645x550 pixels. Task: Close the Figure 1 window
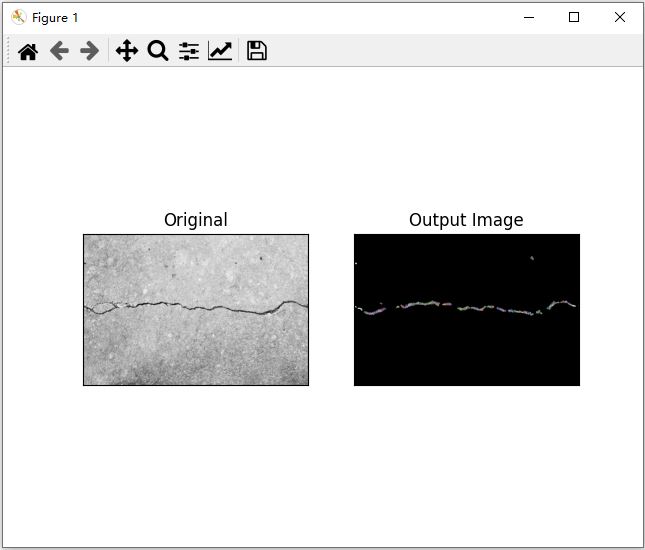(619, 17)
